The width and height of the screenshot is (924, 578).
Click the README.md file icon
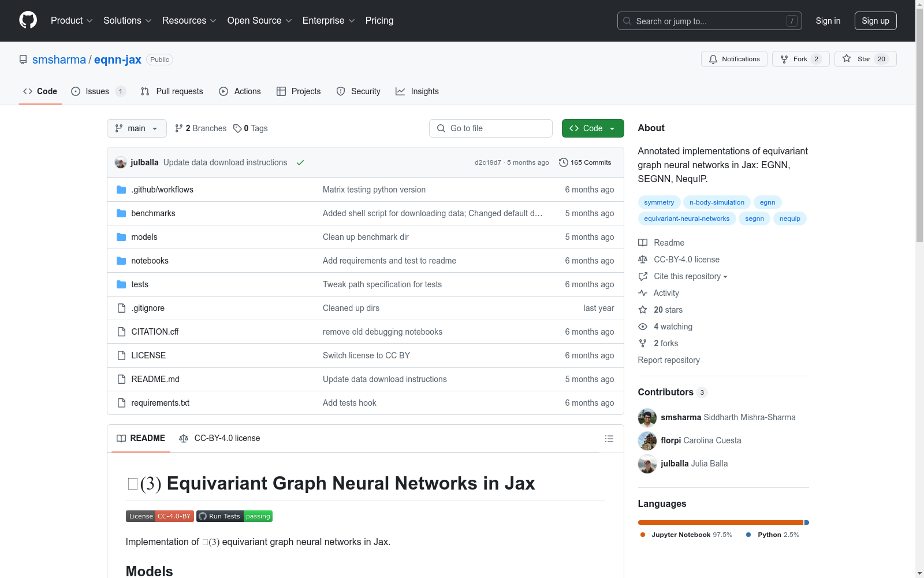click(121, 379)
